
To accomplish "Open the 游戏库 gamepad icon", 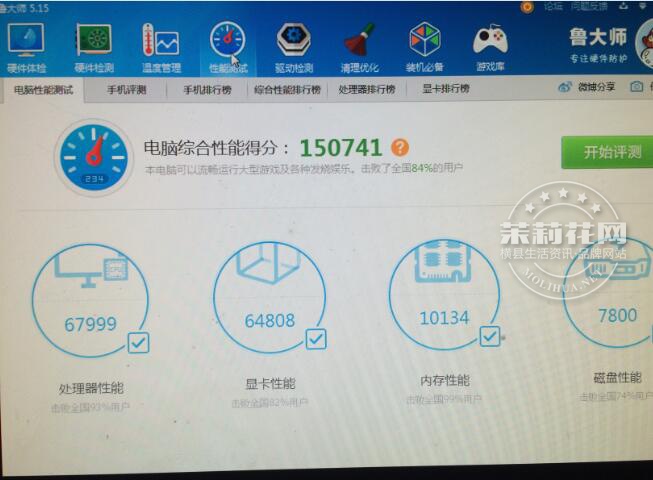I will pyautogui.click(x=490, y=40).
